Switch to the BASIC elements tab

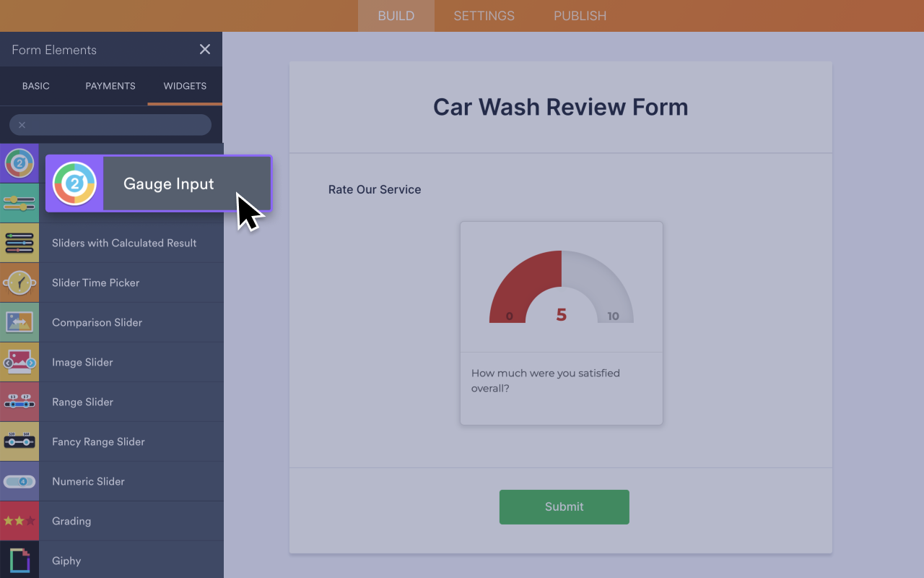35,86
